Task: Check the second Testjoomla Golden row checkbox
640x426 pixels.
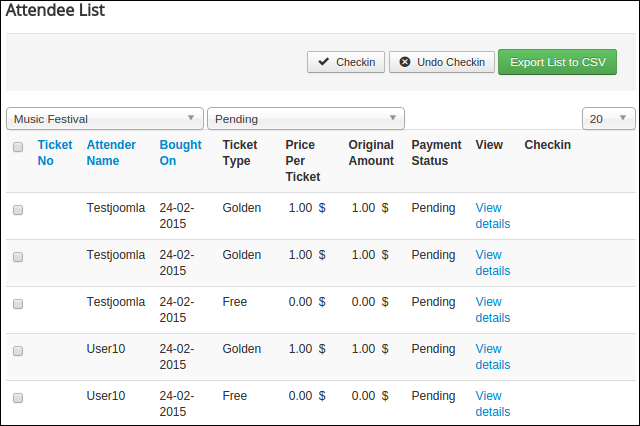Action: [x=18, y=257]
